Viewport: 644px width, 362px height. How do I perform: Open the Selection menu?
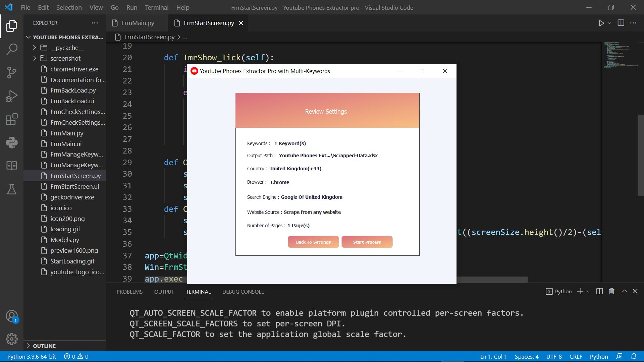click(69, 7)
